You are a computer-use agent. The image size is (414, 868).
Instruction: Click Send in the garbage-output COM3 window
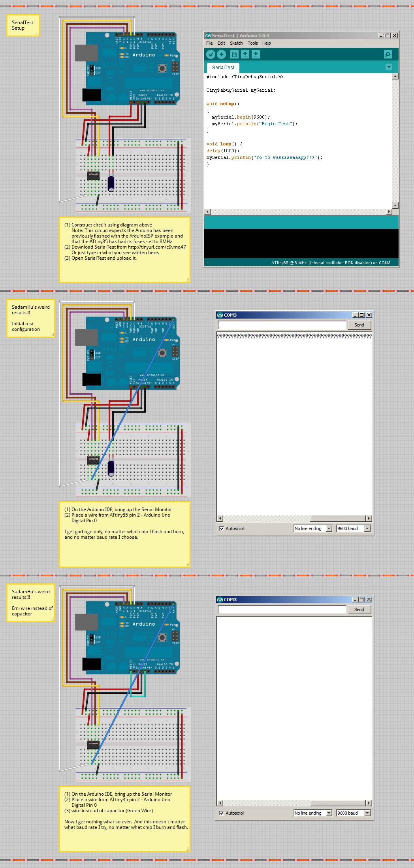(x=359, y=325)
